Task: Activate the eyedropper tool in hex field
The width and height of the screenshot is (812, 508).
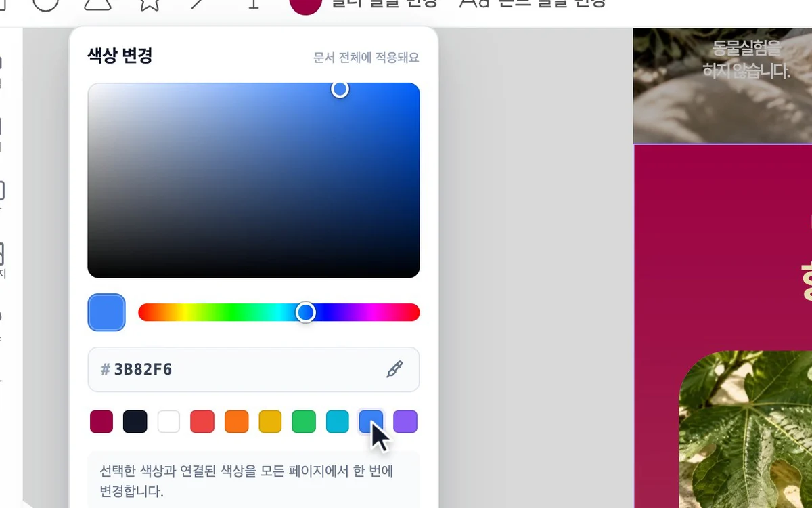Action: click(394, 369)
